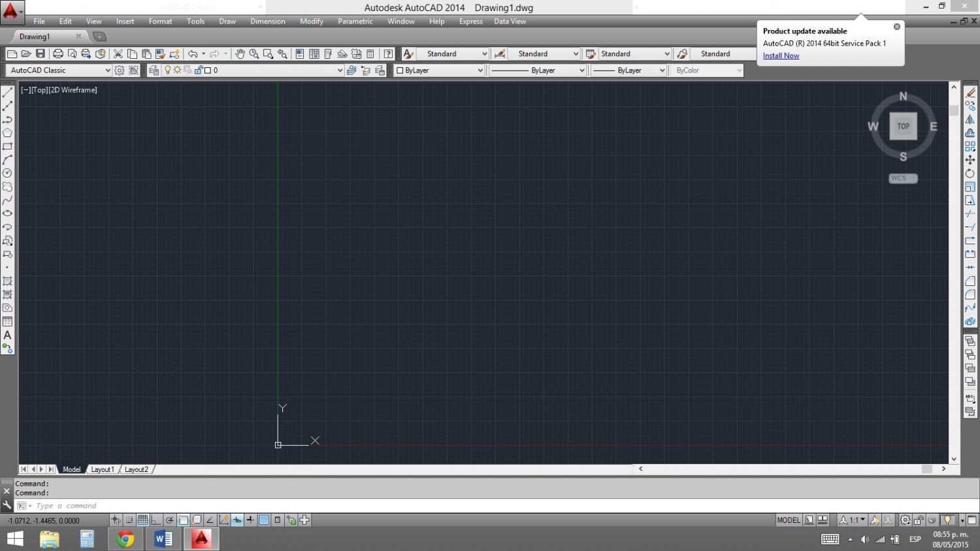Select the Mirror modify tool
The height and width of the screenshot is (551, 980).
click(x=970, y=119)
